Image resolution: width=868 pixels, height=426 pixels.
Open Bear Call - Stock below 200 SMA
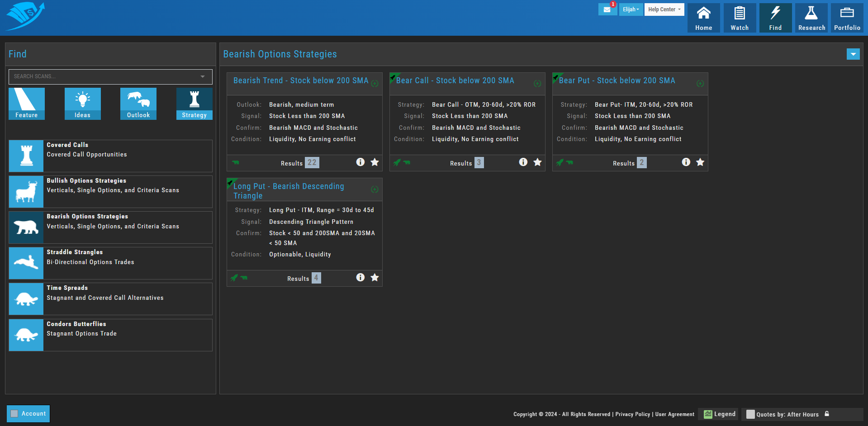tap(455, 80)
